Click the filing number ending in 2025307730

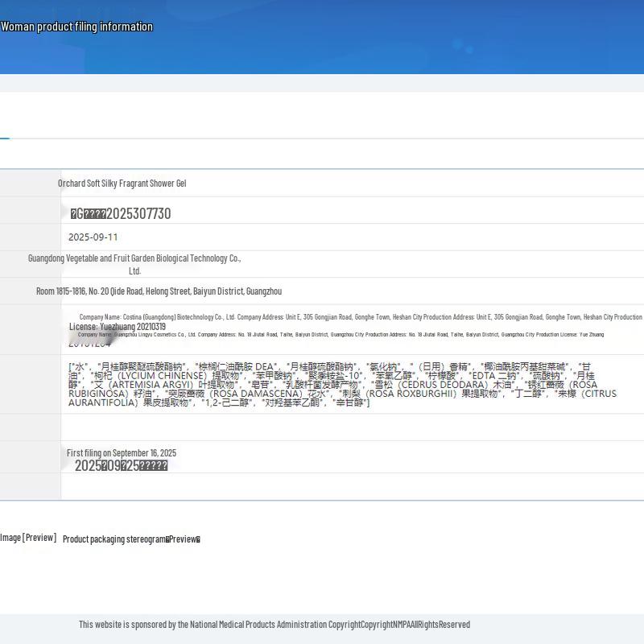point(121,213)
